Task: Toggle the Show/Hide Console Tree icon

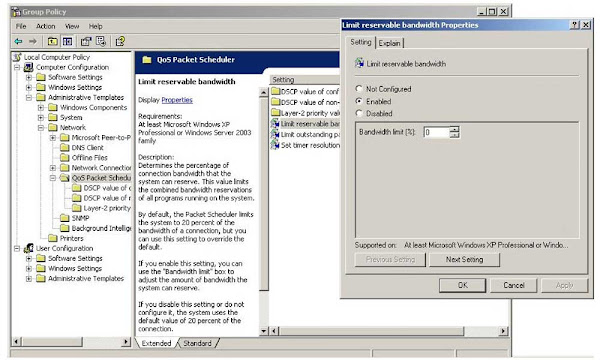Action: pyautogui.click(x=67, y=41)
